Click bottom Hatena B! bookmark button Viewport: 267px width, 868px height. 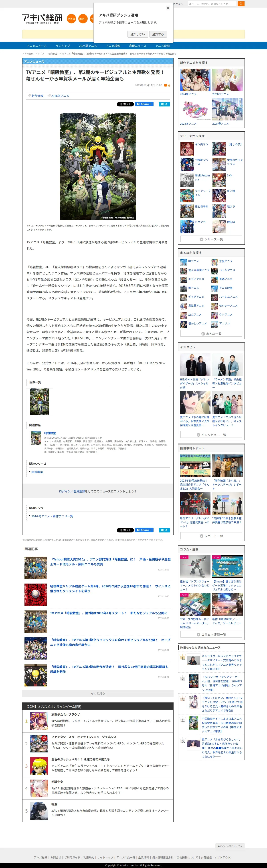[x=164, y=530]
